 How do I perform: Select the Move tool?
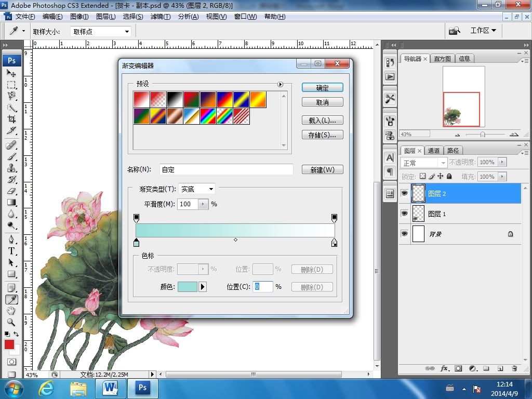11,73
